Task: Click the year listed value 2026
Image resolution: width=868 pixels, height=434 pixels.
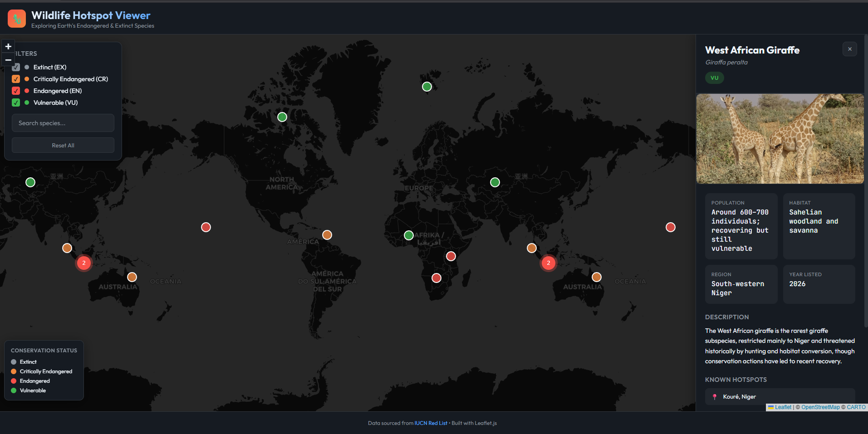Action: pos(797,284)
